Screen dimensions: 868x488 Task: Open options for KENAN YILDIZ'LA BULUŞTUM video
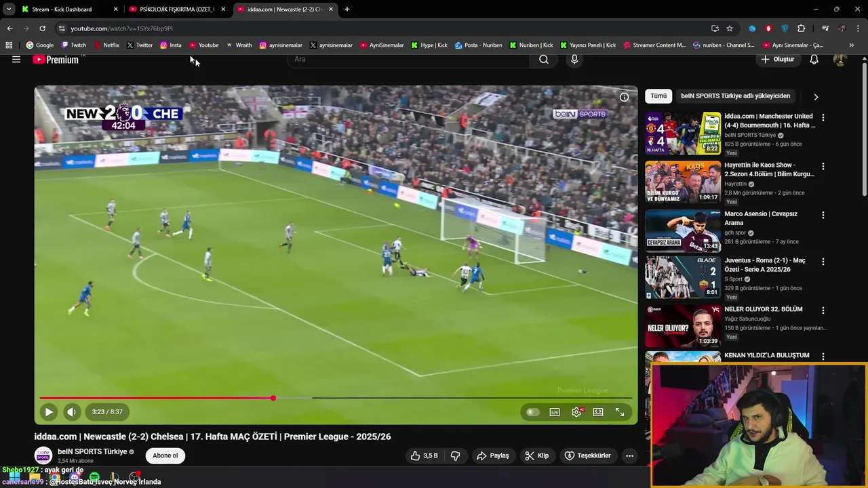(x=823, y=357)
